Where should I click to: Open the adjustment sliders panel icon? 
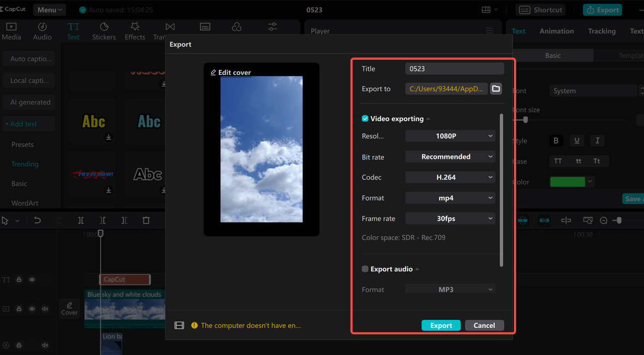[x=272, y=27]
